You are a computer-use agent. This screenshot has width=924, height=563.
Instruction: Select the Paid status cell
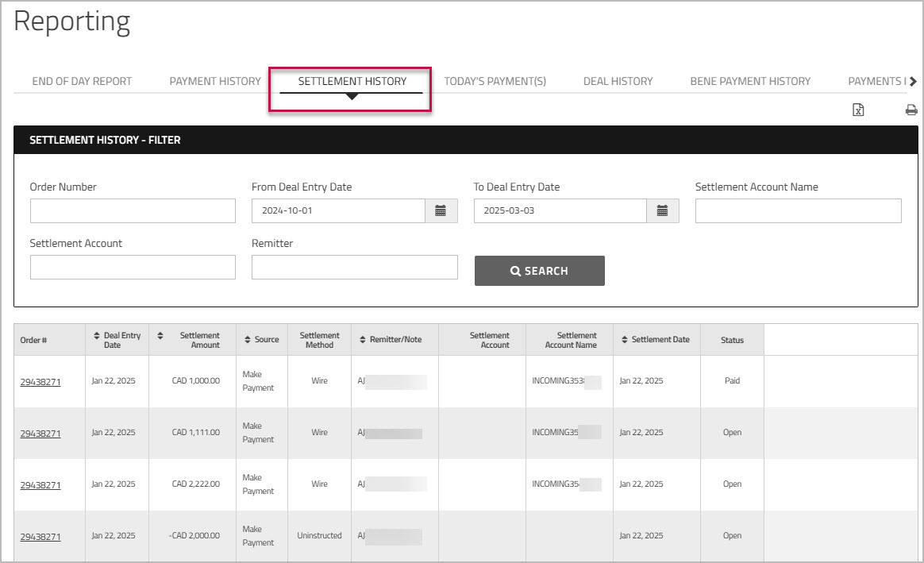[x=732, y=381]
